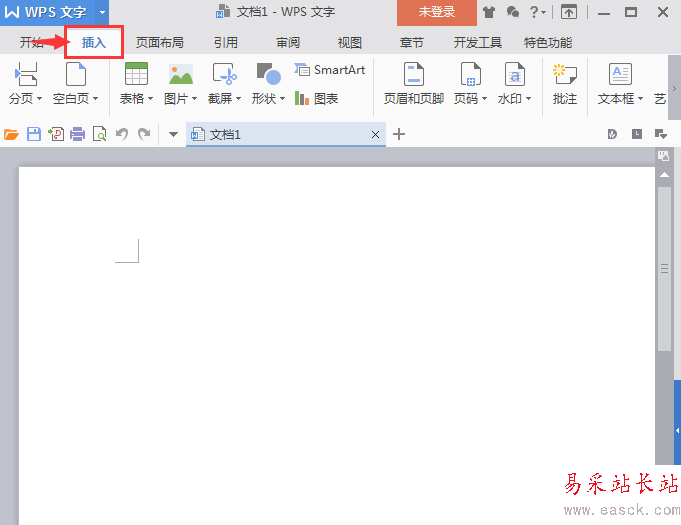Switch to the 插入 tab
The height and width of the screenshot is (525, 681).
[x=94, y=43]
